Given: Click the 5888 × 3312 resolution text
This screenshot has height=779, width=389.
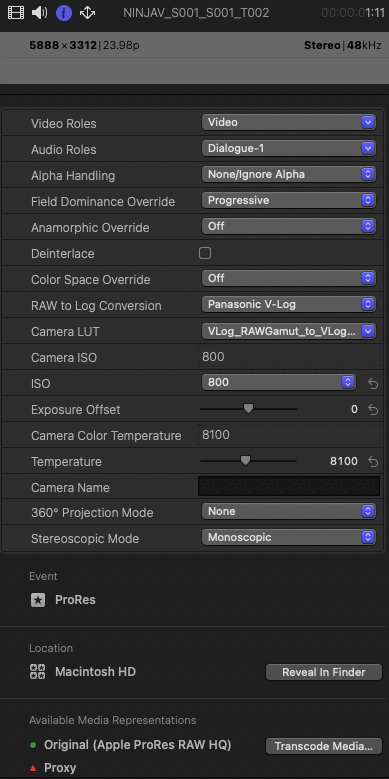Looking at the screenshot, I should pos(64,46).
